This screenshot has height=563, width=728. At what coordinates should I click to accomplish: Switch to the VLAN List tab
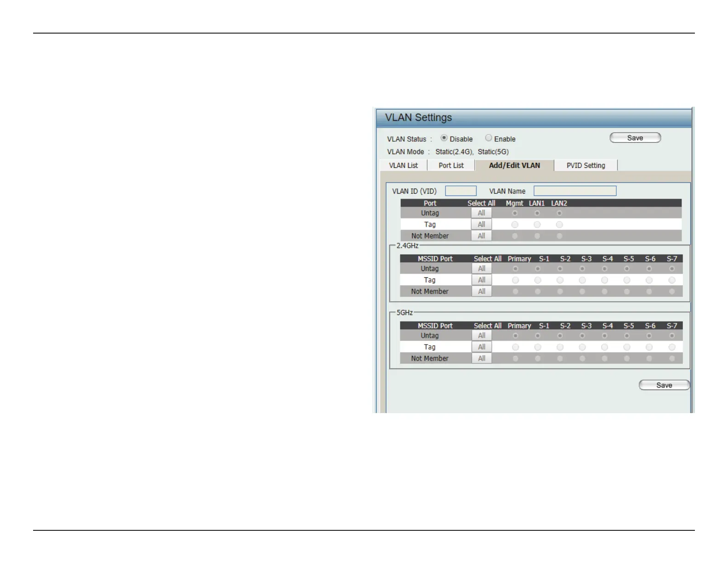(x=404, y=166)
